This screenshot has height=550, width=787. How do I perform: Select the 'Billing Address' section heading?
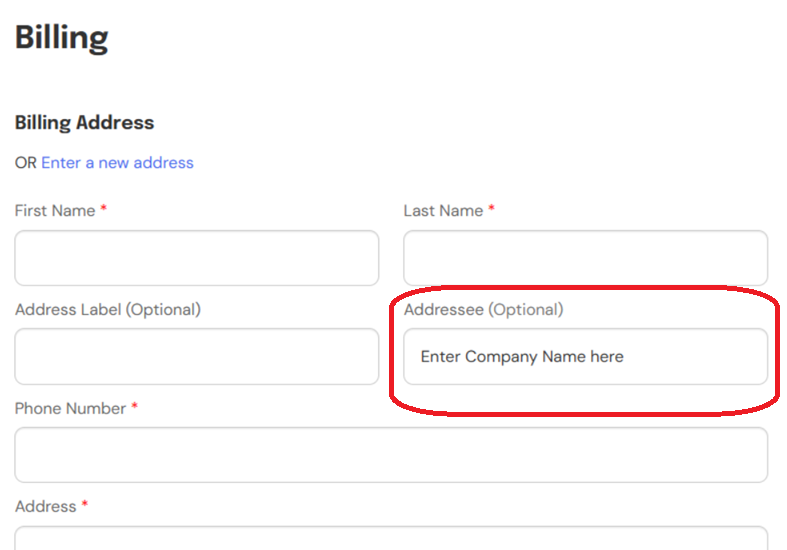coord(84,123)
